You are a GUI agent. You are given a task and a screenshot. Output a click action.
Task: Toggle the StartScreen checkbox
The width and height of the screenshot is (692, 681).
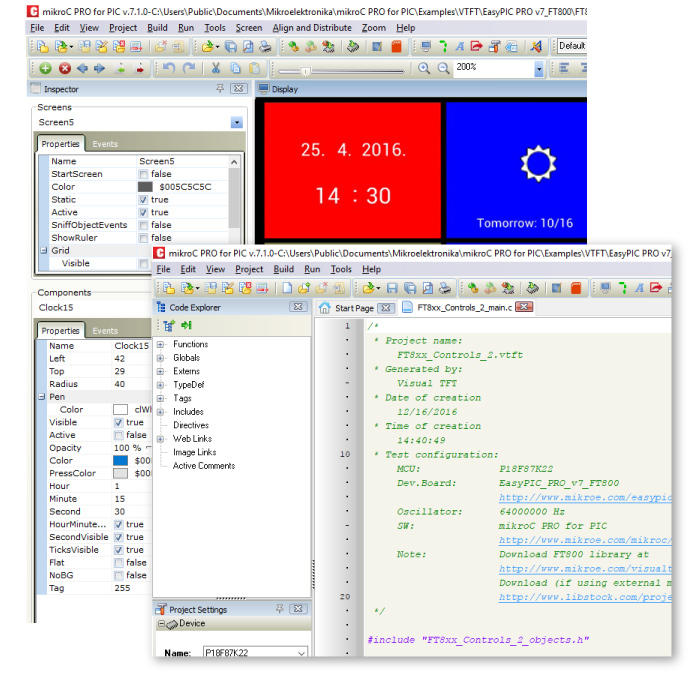pyautogui.click(x=143, y=174)
